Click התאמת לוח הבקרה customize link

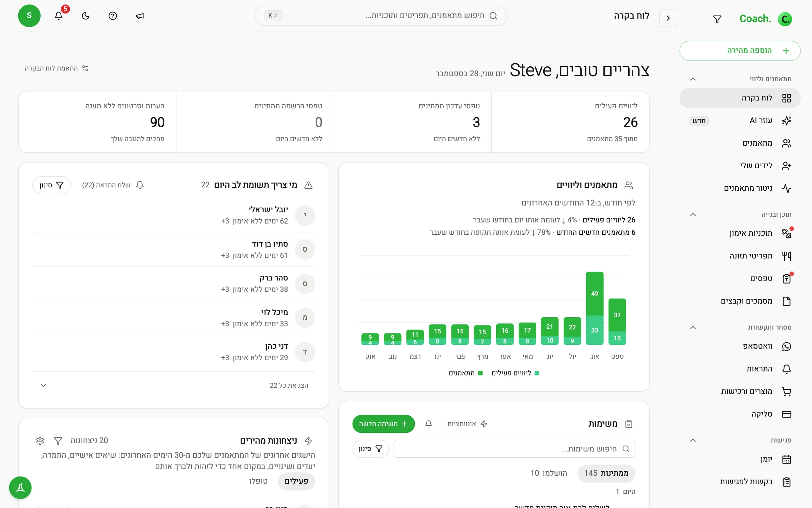point(57,68)
